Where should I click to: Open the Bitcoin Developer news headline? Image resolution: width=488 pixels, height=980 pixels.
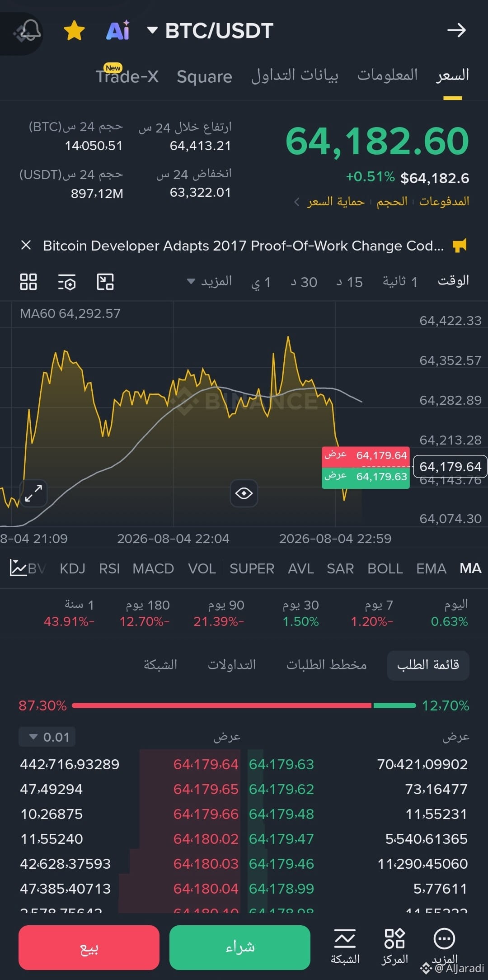point(243,246)
